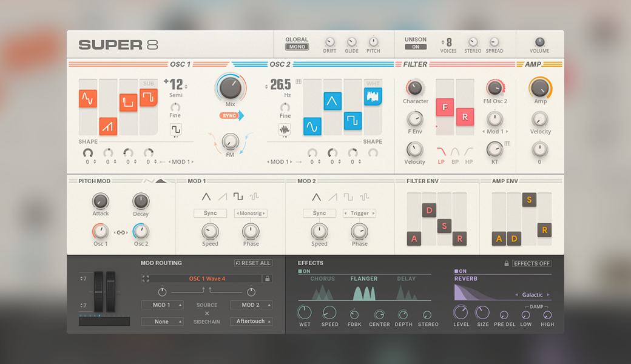Screen dimensions: 631x364
Task: Enable MOD 2 Sync button
Action: (320, 213)
